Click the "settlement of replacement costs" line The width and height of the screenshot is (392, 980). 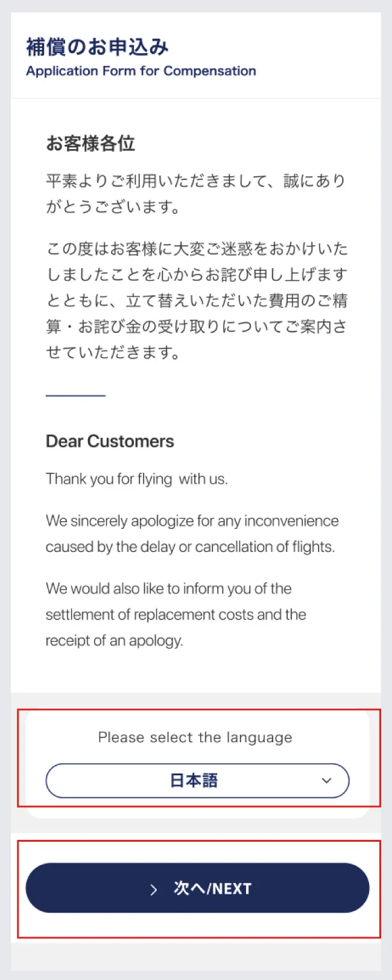pyautogui.click(x=176, y=614)
